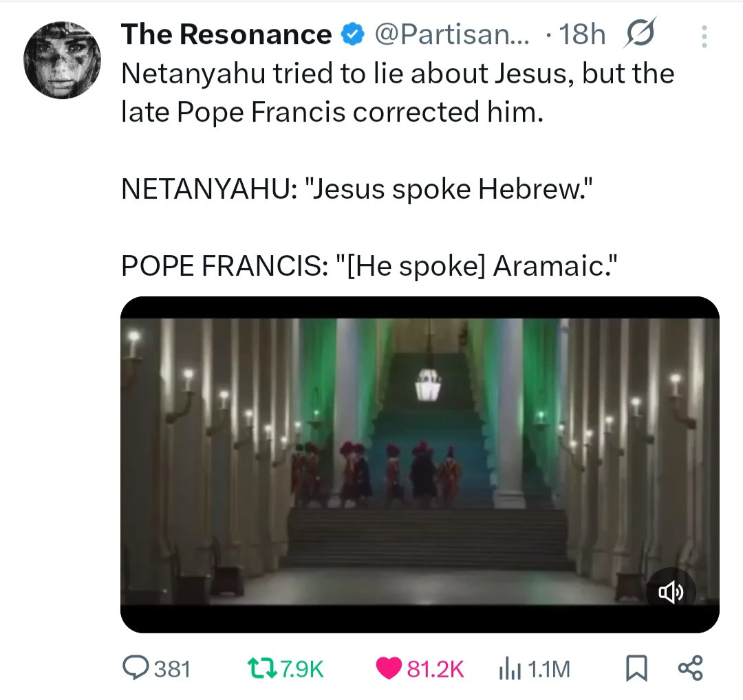Share the post via share icon

[x=690, y=668]
